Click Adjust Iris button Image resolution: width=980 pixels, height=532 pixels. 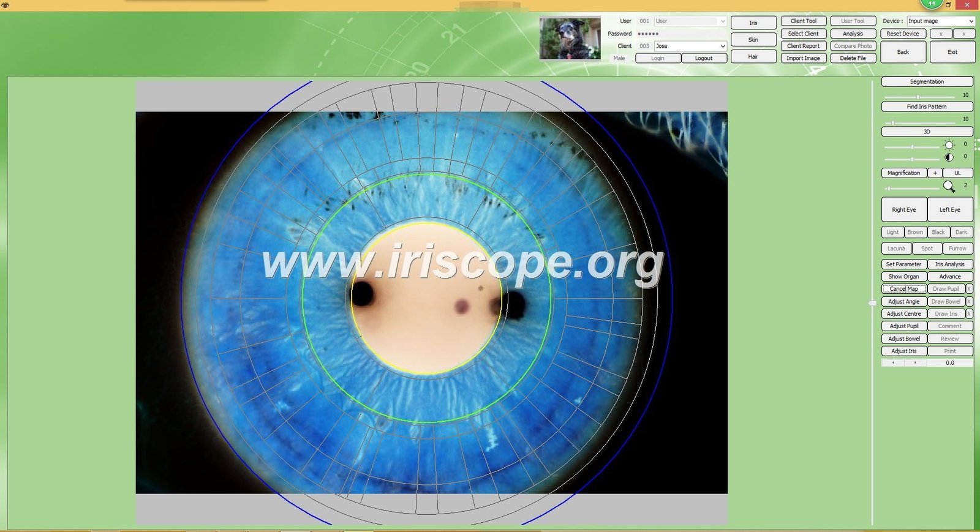pos(904,351)
